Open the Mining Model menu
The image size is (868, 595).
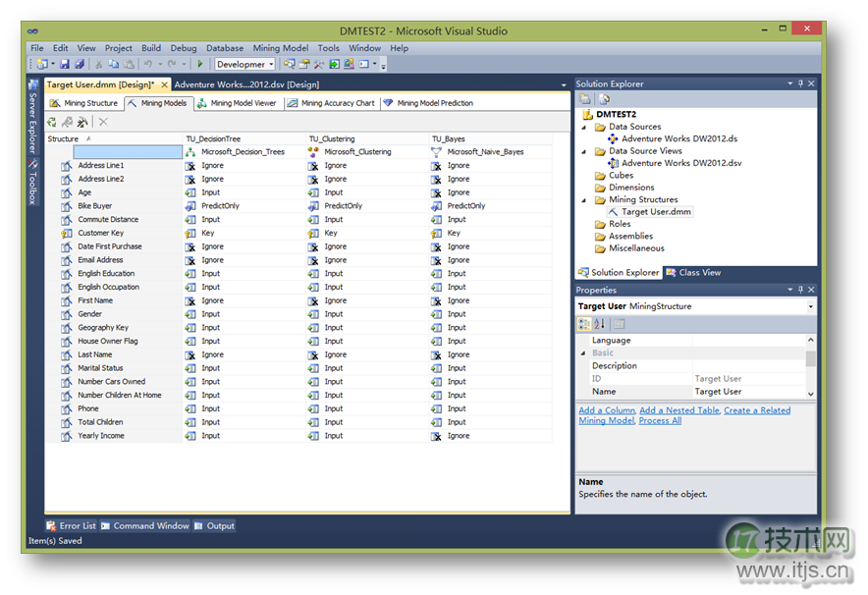point(281,48)
